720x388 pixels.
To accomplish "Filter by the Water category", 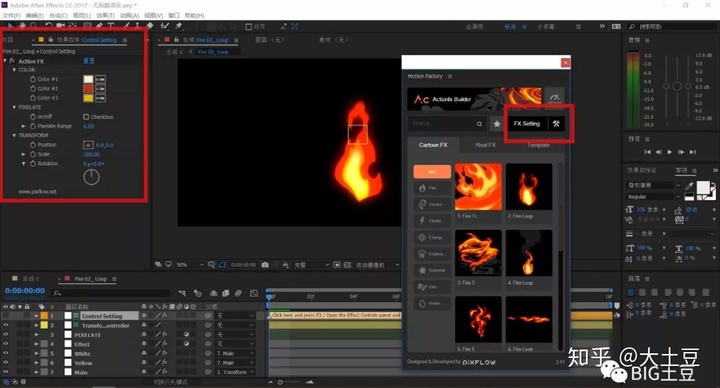I will pos(432,304).
